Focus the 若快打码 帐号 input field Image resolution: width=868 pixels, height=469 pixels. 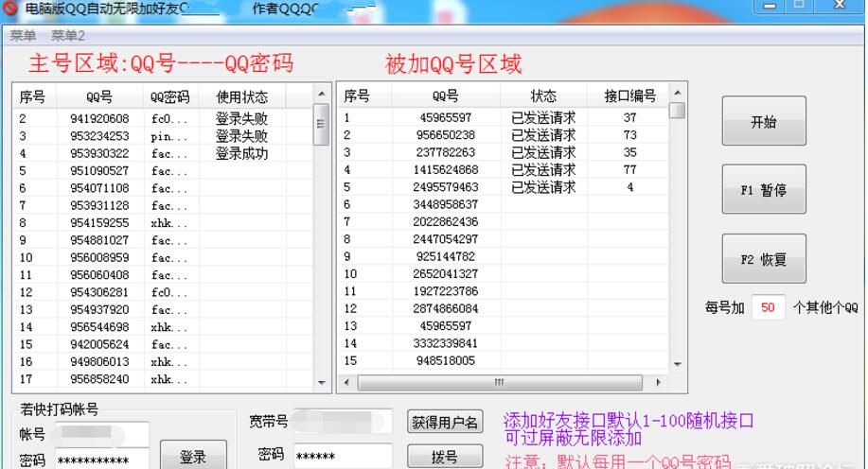click(x=101, y=434)
